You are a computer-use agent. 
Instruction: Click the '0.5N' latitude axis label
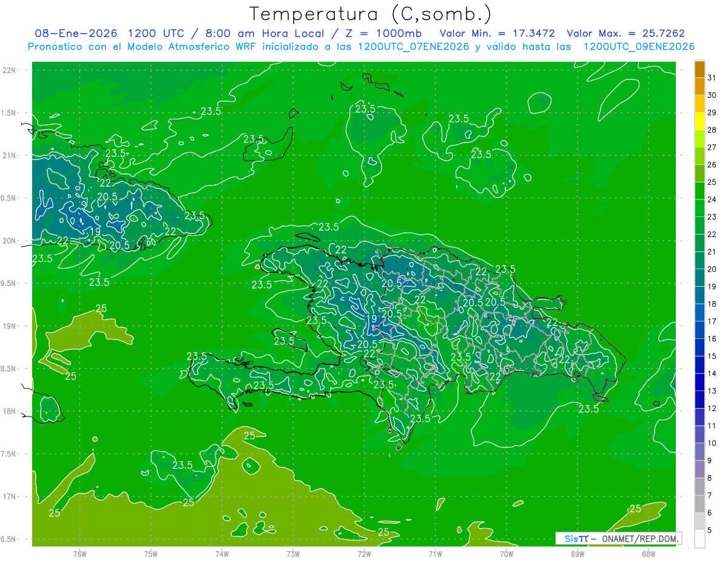pos(9,198)
